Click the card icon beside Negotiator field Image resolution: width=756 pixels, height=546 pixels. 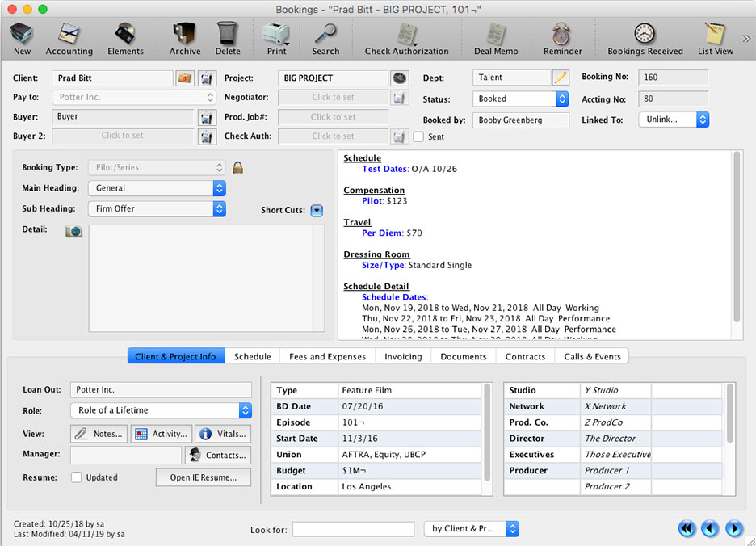coord(399,98)
